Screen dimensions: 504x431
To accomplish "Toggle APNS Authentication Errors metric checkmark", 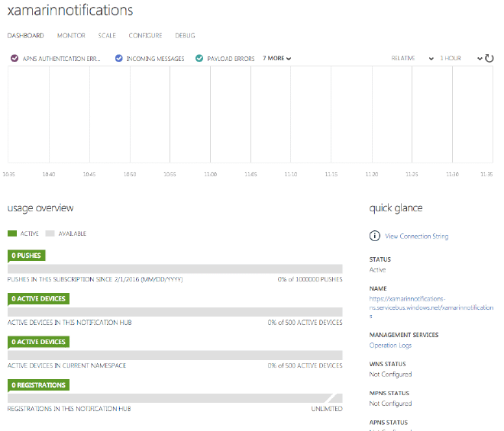I will click(x=15, y=58).
